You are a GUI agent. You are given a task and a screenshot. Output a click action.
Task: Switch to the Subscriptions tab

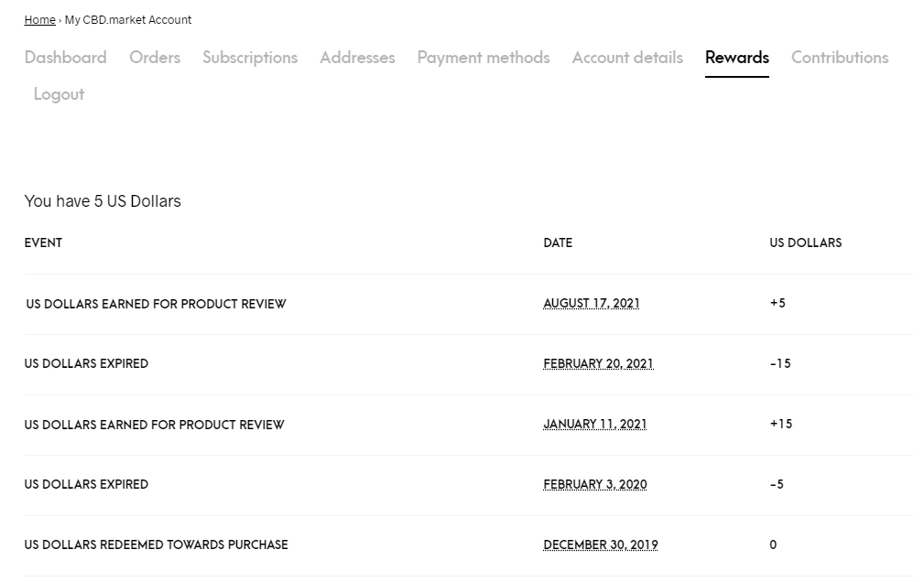250,58
